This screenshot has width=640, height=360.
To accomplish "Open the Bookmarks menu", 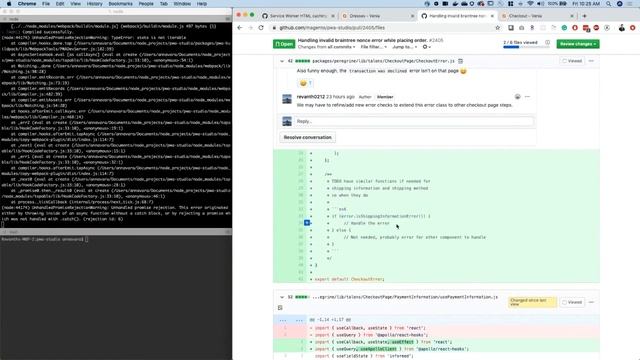I will [x=120, y=4].
